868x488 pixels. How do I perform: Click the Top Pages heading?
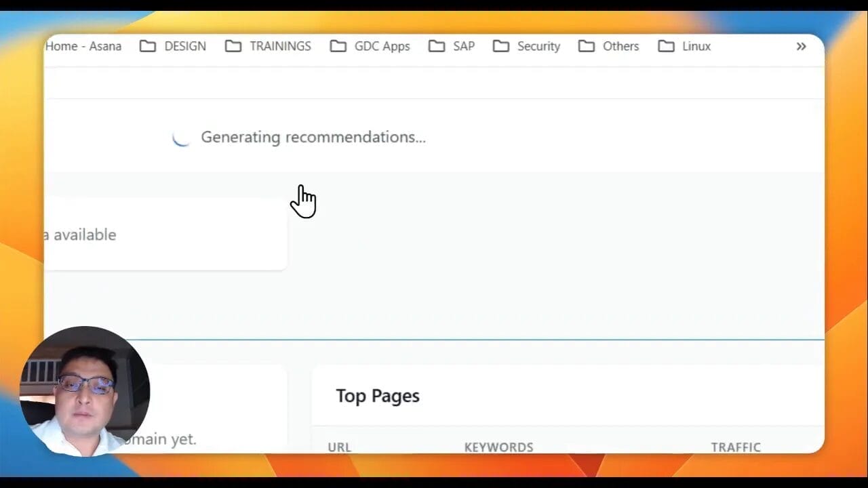[x=378, y=395]
